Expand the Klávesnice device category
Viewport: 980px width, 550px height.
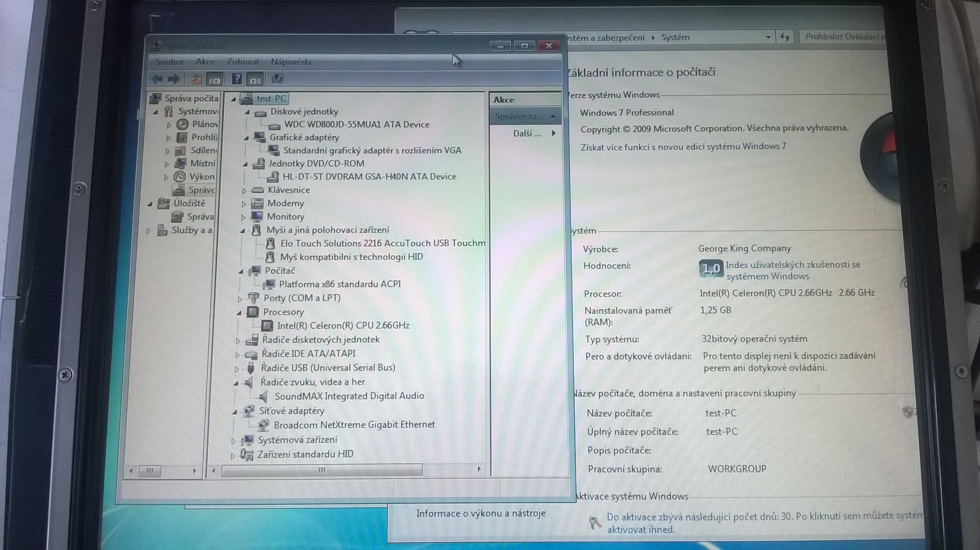coord(244,190)
